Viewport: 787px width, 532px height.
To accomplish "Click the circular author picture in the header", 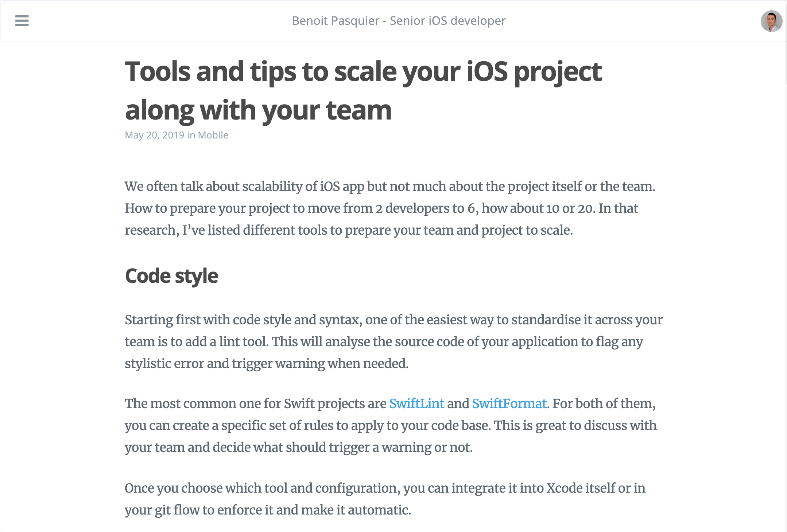I will click(770, 21).
